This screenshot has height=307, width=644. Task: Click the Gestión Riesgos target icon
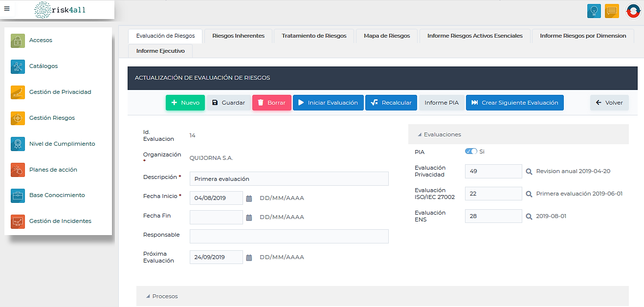[18, 118]
